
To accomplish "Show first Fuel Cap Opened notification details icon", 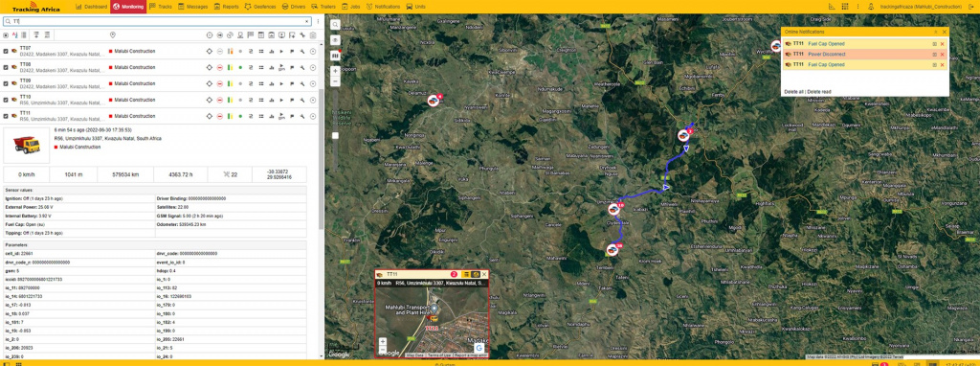I will (x=934, y=44).
